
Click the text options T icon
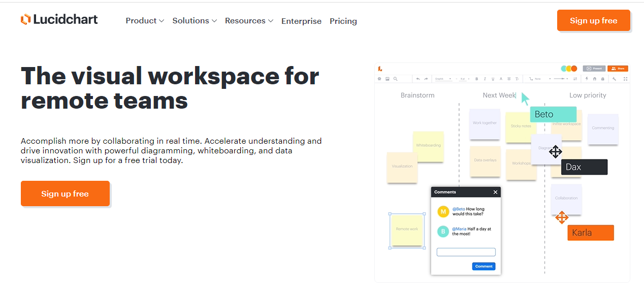[517, 79]
